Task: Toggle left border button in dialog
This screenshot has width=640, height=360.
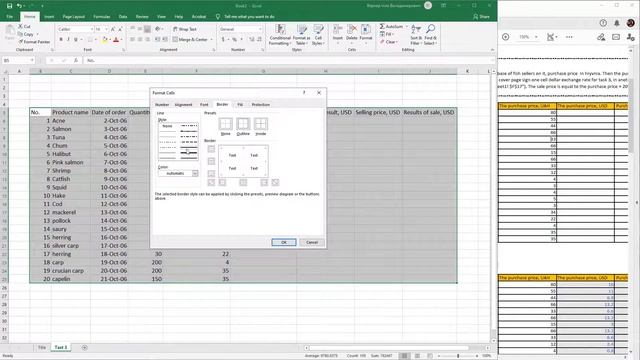Action: [222, 182]
